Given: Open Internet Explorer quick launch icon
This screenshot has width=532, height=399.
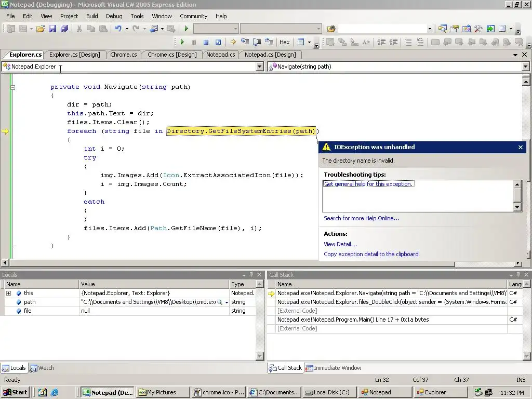Looking at the screenshot, I should pyautogui.click(x=55, y=392).
